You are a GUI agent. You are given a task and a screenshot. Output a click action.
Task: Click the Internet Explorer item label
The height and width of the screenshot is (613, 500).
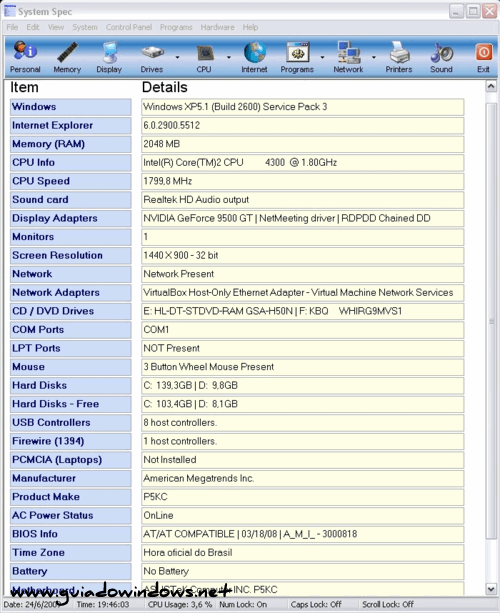click(x=71, y=126)
